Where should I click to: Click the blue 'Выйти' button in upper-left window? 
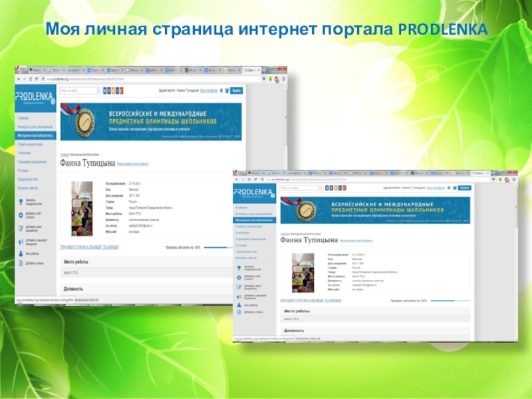point(237,90)
